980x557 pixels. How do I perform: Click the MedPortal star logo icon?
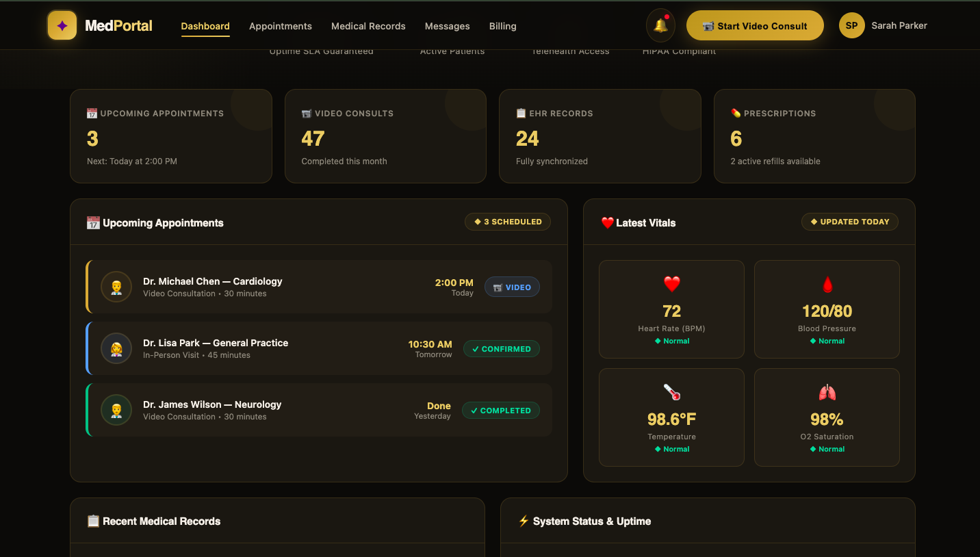(x=62, y=25)
